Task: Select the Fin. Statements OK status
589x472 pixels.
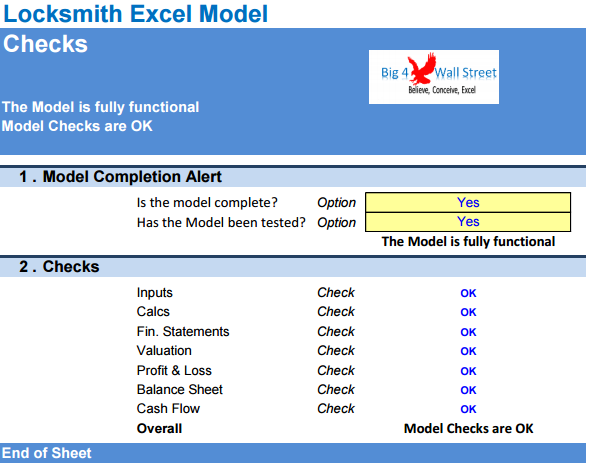Action: click(x=468, y=332)
